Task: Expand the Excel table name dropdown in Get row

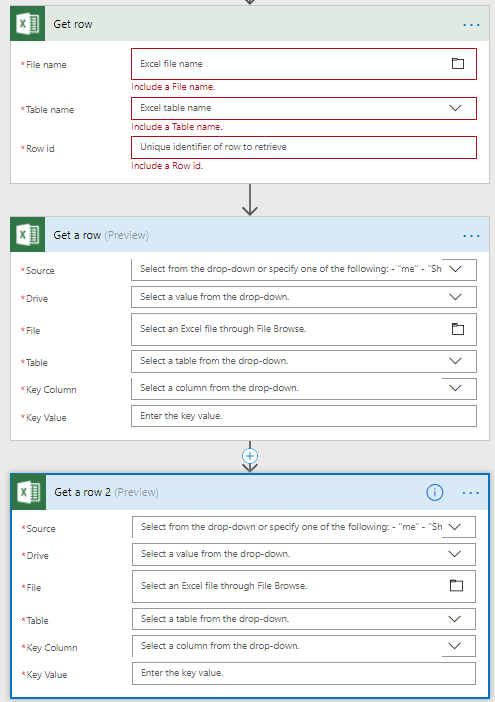Action: 455,108
